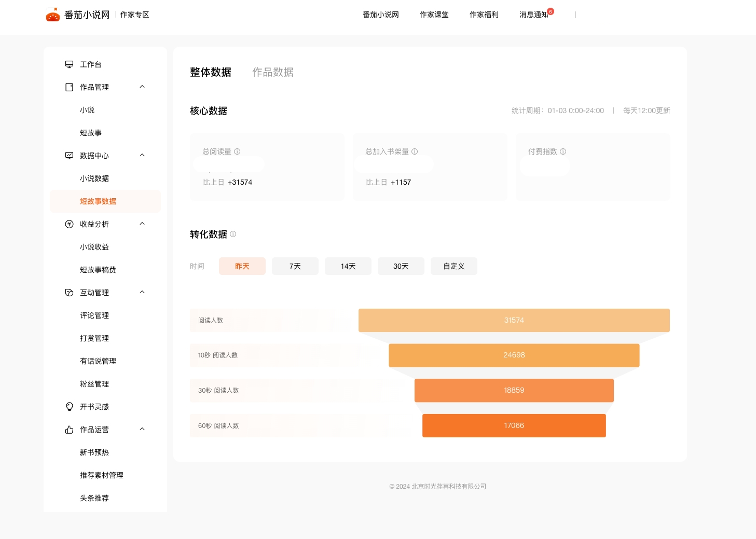Select the 7天 time range
Screen dimensions: 756x539
coord(295,266)
